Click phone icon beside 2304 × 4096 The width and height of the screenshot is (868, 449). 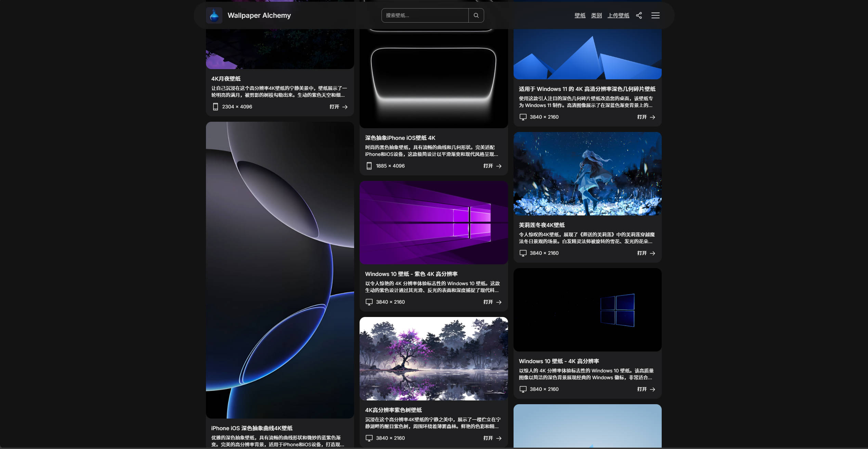pos(215,107)
